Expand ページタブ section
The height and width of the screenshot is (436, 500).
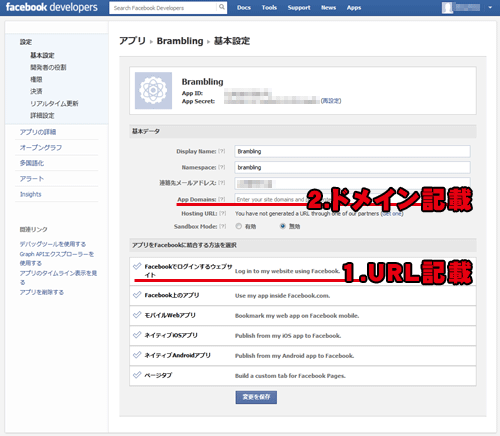[x=303, y=376]
